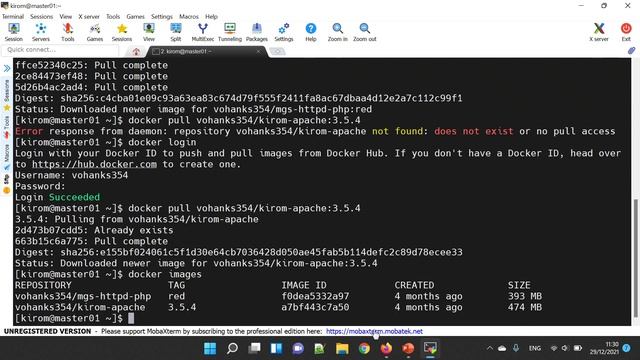
Task: Select the Split terminal icon
Action: coord(176,32)
